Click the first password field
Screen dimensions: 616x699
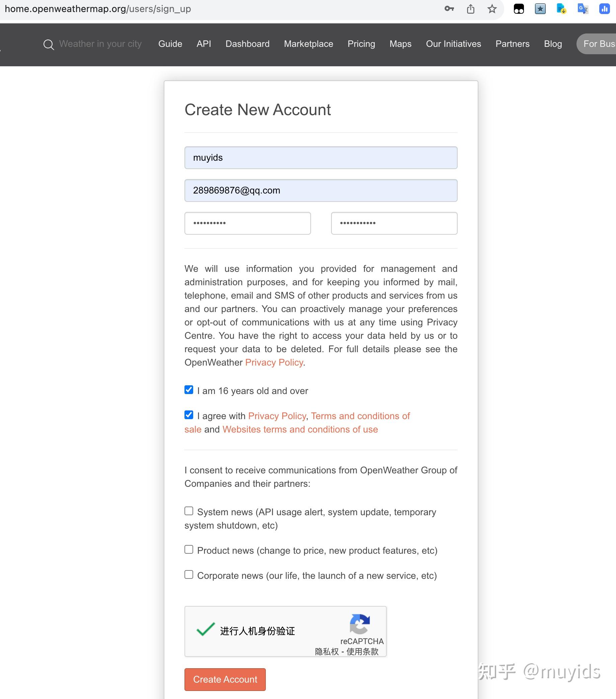[248, 223]
